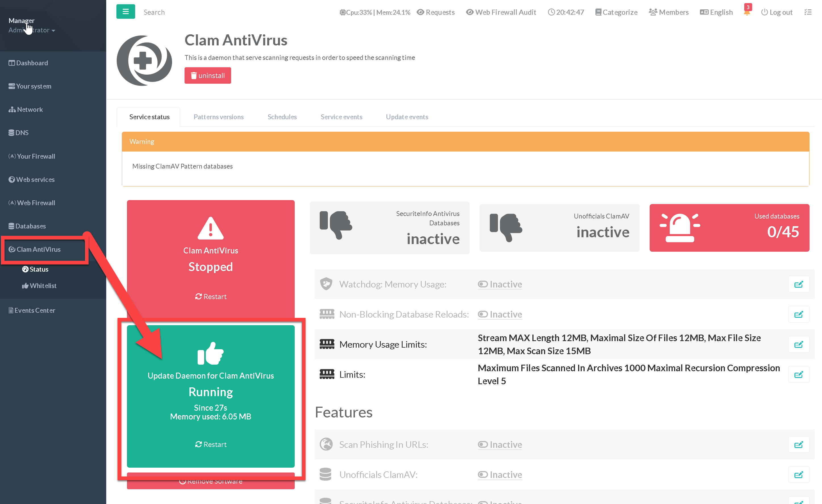Edit the Watchdog Memory Usage setting

point(798,284)
